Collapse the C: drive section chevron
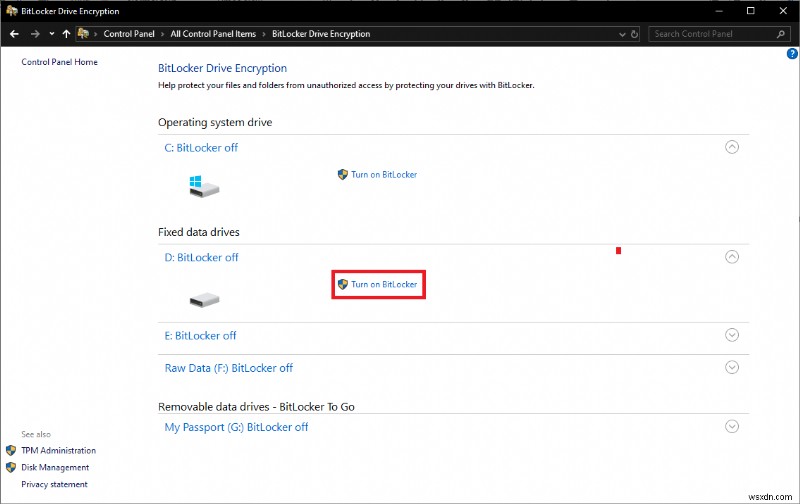This screenshot has height=504, width=800. point(732,147)
